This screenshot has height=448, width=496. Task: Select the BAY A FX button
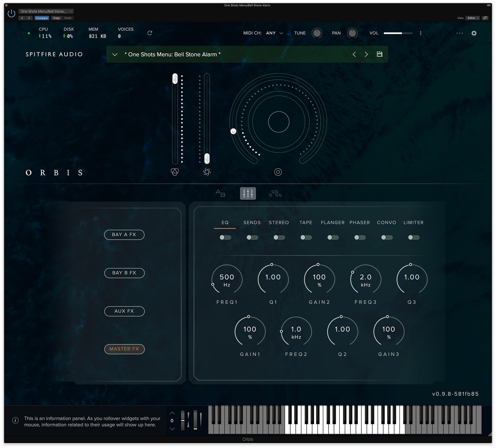tap(124, 234)
